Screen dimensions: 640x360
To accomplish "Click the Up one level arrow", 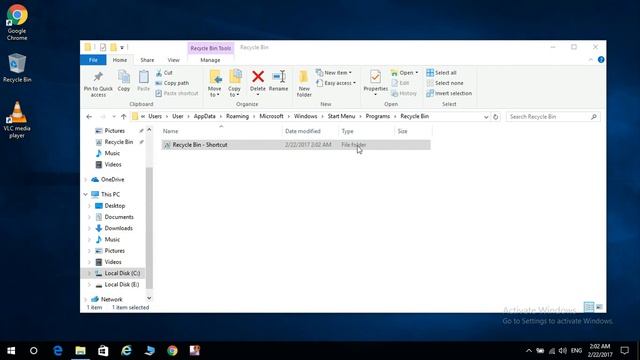I will [x=123, y=117].
